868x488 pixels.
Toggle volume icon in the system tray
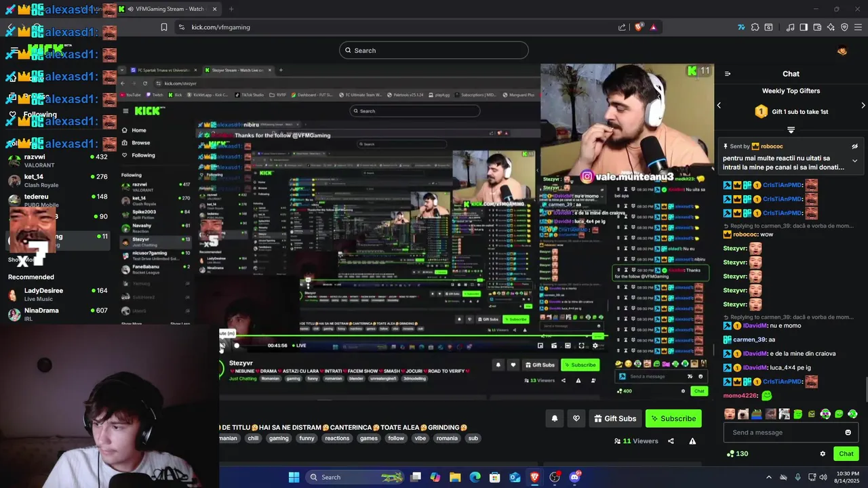pyautogui.click(x=823, y=477)
